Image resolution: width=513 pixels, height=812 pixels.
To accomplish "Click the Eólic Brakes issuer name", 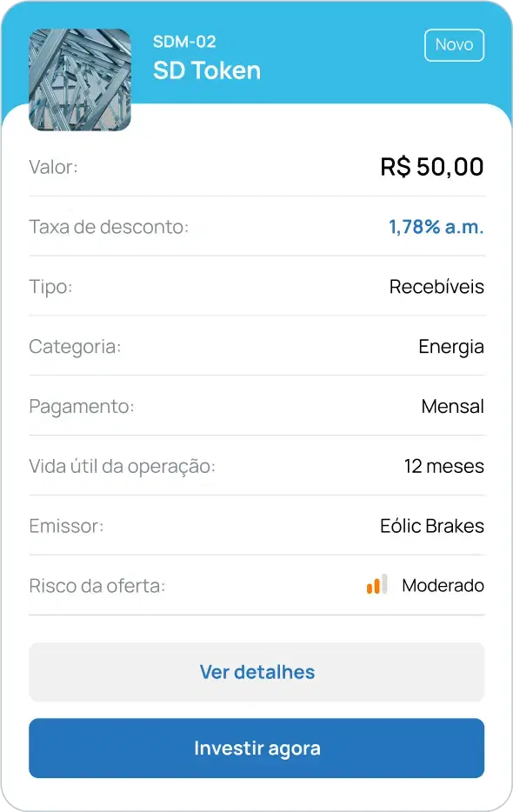I will coord(432,526).
